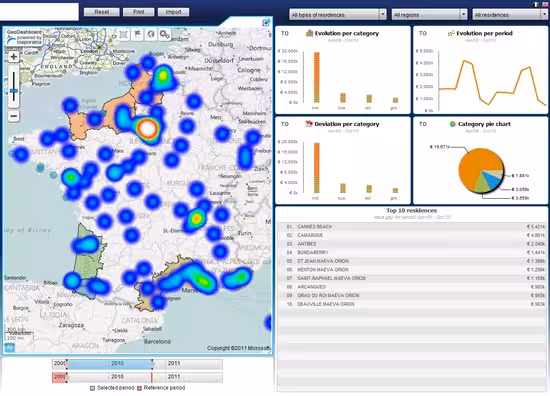This screenshot has width=550, height=396.
Task: Click 2011 on the selected period timeline
Action: (174, 363)
